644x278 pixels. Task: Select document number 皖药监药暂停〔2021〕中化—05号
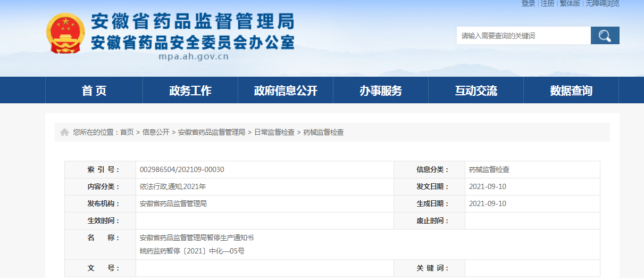click(192, 251)
